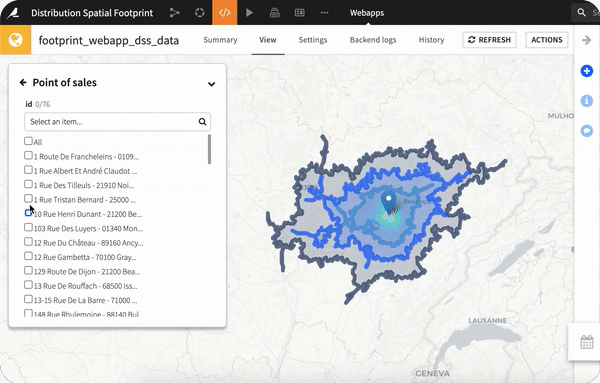The image size is (600, 383).
Task: Open the Backend logs tab
Action: (x=373, y=40)
